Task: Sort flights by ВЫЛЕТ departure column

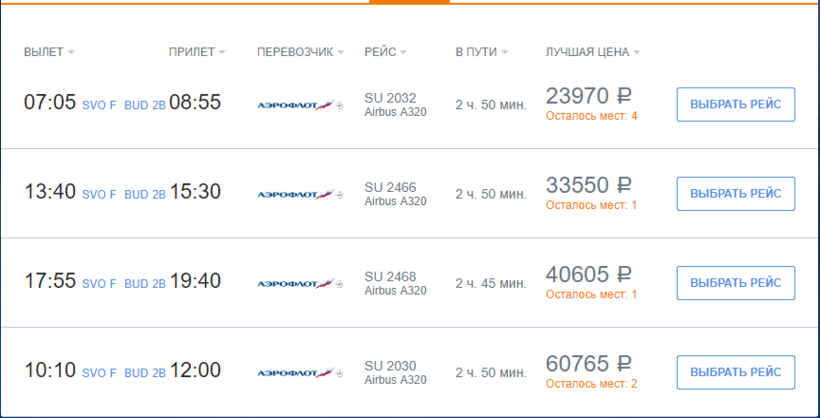Action: click(49, 52)
